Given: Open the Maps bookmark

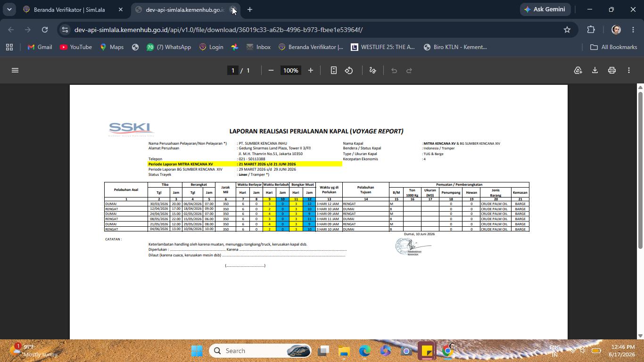Looking at the screenshot, I should coord(112,47).
